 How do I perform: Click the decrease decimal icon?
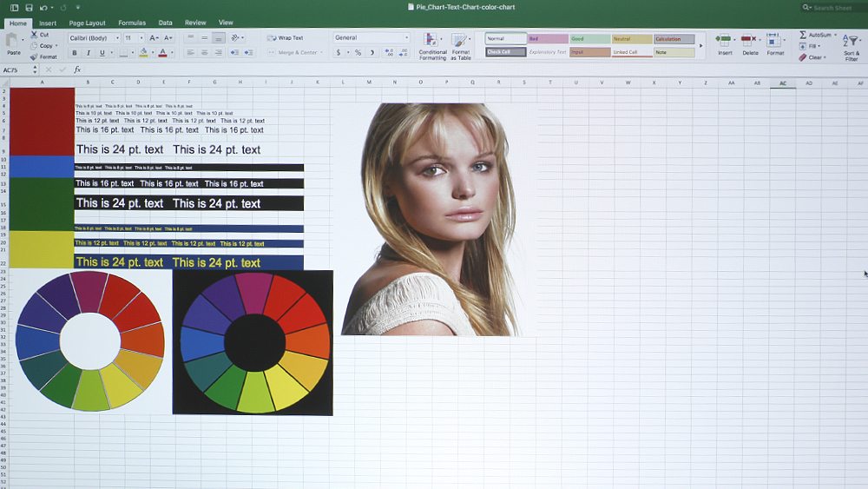pos(404,53)
